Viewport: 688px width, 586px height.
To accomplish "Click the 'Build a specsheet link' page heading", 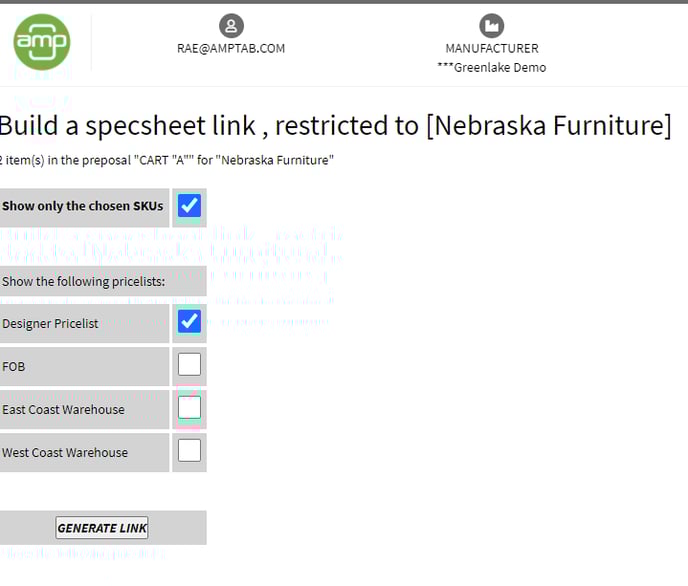I will (x=336, y=125).
